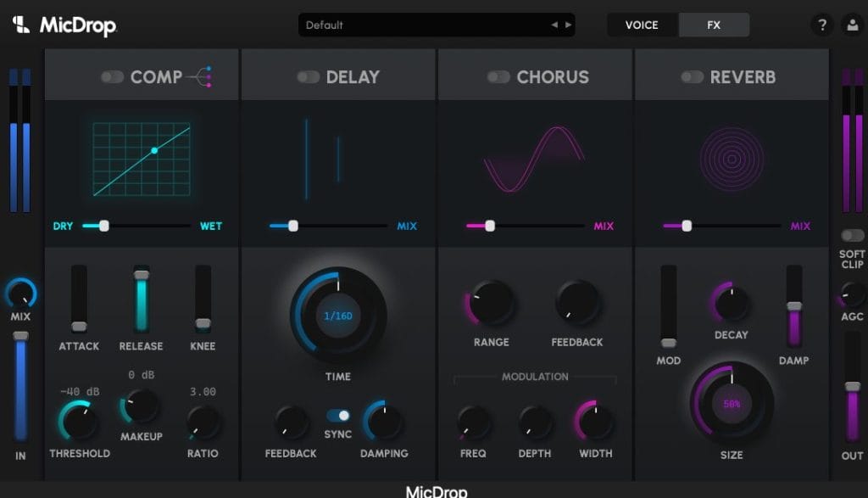
Task: Click the chorus sine wave display
Action: coord(534,159)
